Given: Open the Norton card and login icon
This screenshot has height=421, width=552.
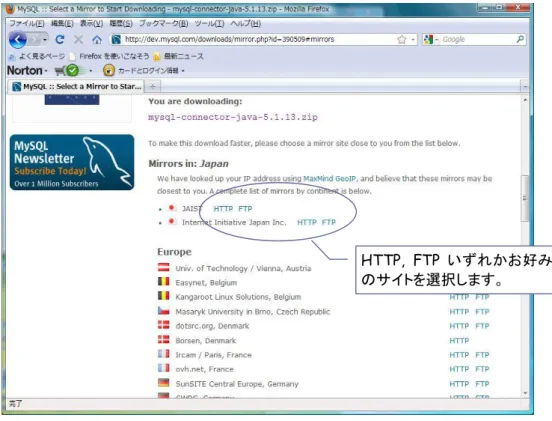Looking at the screenshot, I should coord(109,71).
